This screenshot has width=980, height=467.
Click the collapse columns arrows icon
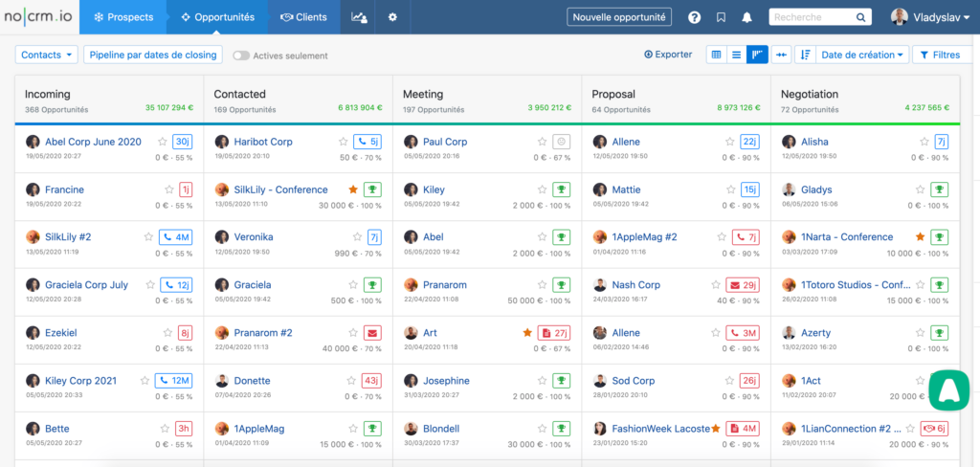pos(781,55)
